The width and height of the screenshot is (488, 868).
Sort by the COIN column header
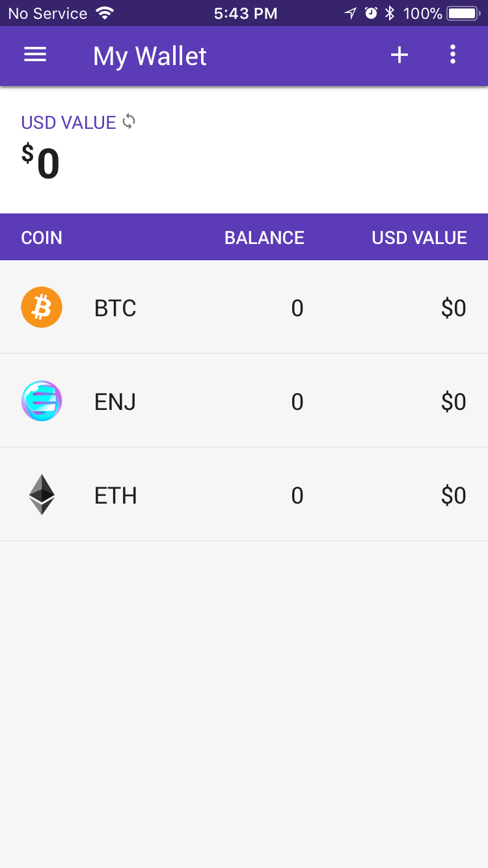click(x=42, y=237)
